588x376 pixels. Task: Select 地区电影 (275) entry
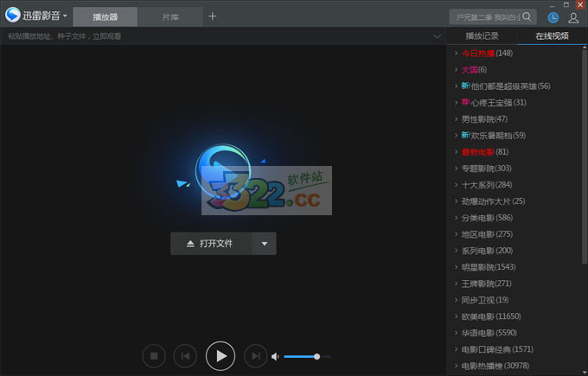(487, 234)
